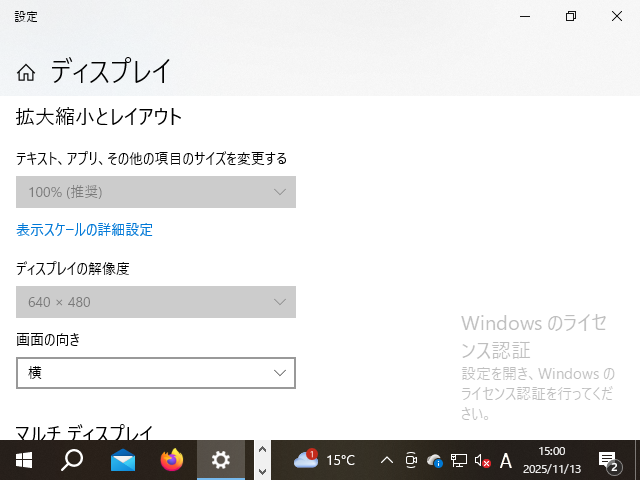
Task: Open the Windows Start menu
Action: coord(24,460)
